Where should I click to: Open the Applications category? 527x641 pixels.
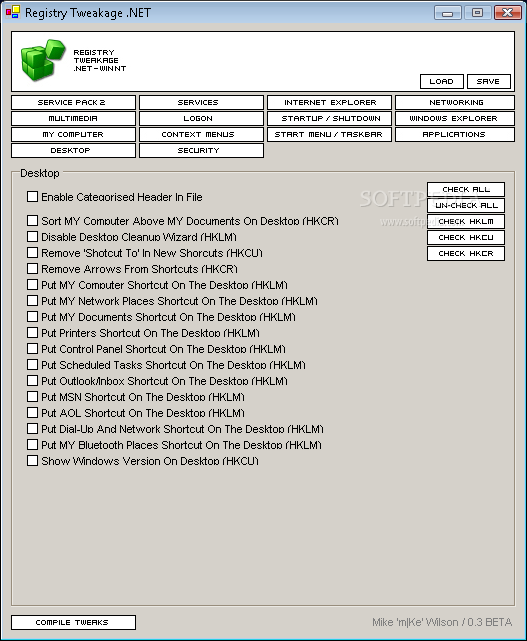[x=455, y=134]
